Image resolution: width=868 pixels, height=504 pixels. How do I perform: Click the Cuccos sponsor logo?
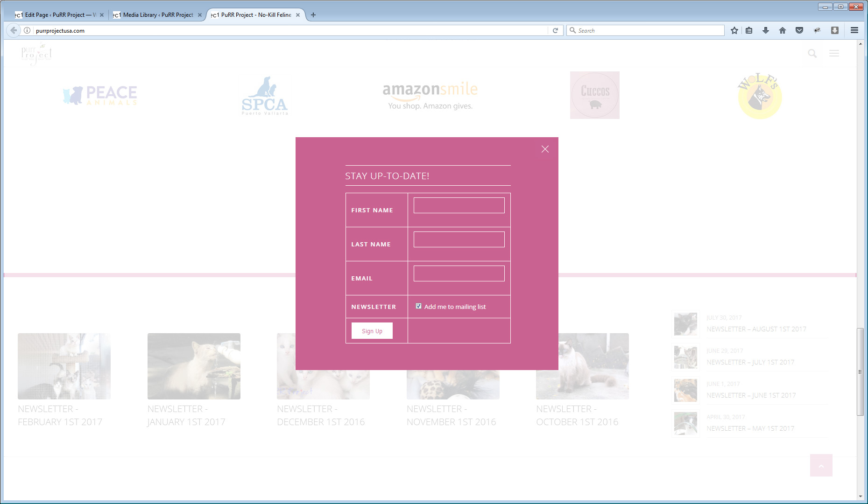[595, 95]
